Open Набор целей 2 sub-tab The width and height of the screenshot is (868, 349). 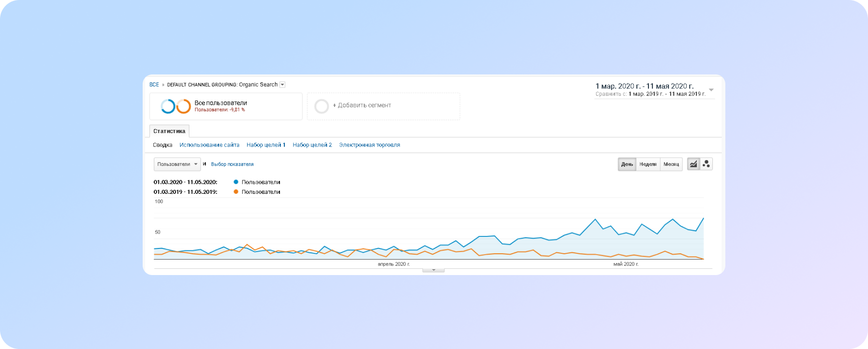click(x=312, y=145)
